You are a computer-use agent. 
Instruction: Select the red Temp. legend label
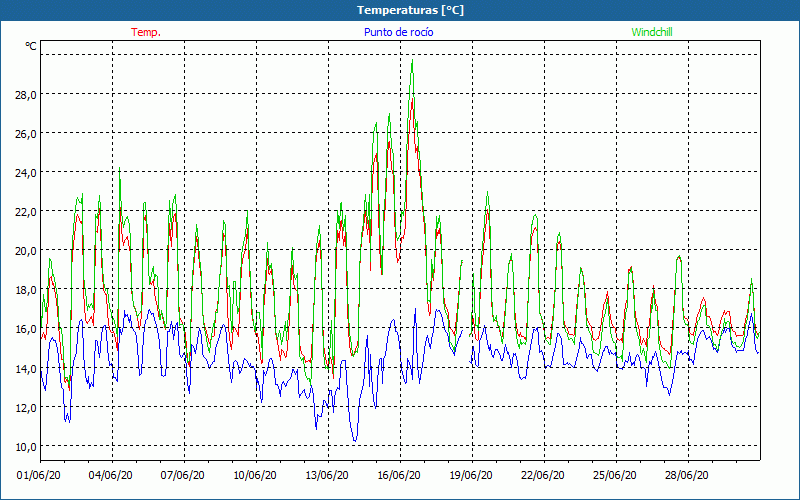click(x=146, y=32)
